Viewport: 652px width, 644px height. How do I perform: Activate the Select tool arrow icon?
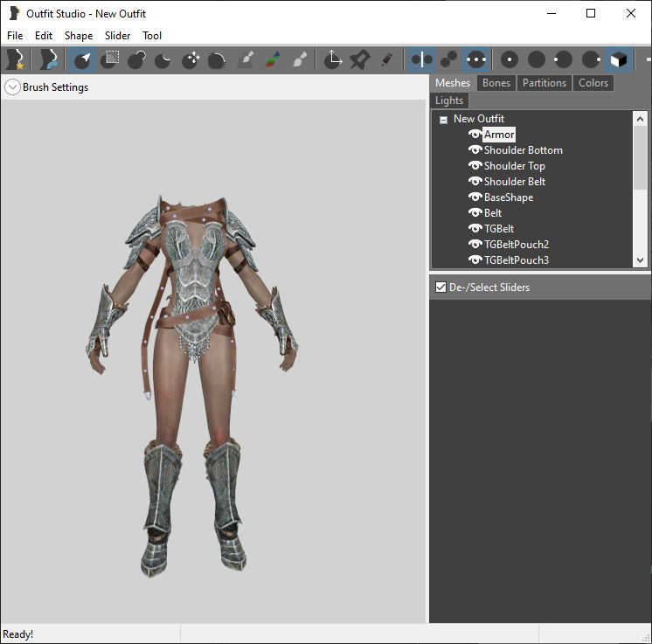pyautogui.click(x=82, y=59)
